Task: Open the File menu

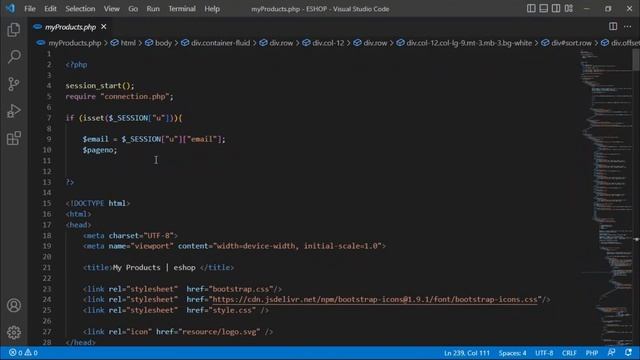Action: point(30,9)
